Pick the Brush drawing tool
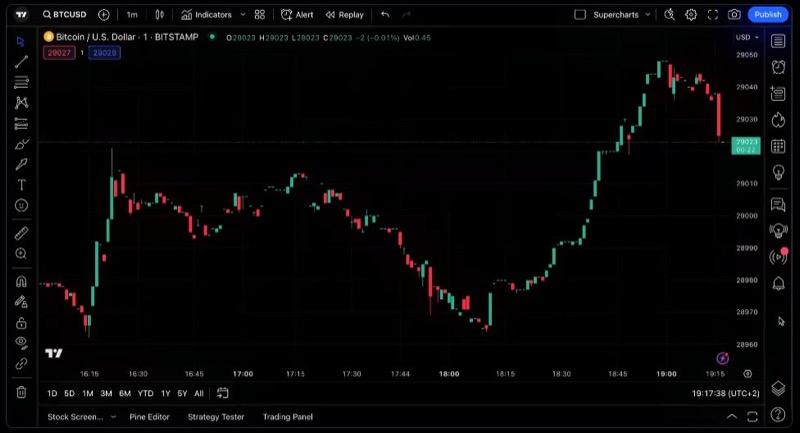 click(21, 164)
